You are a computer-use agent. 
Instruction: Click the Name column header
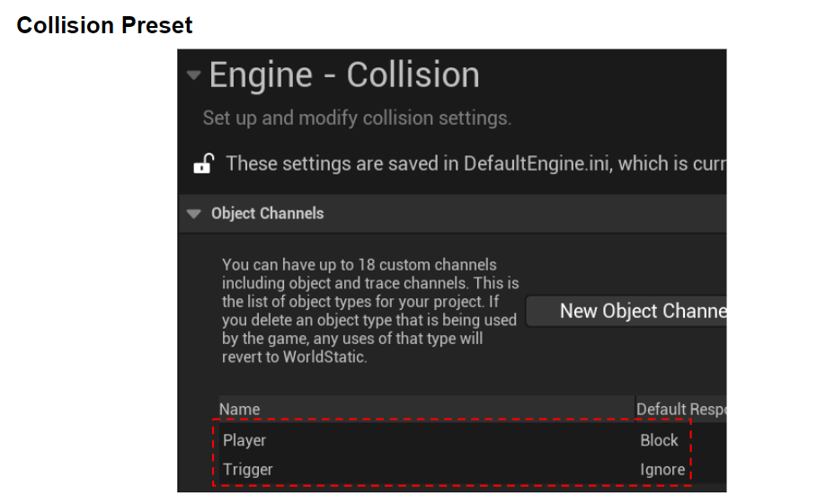point(240,409)
